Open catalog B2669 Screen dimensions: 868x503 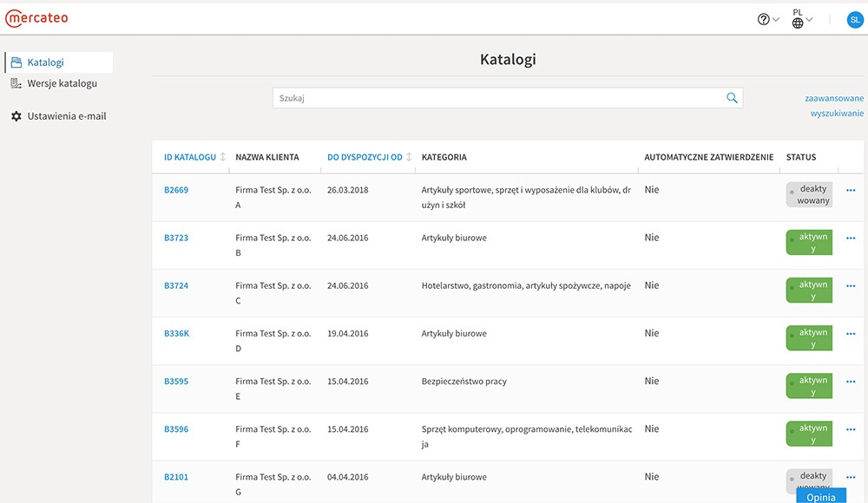[176, 190]
